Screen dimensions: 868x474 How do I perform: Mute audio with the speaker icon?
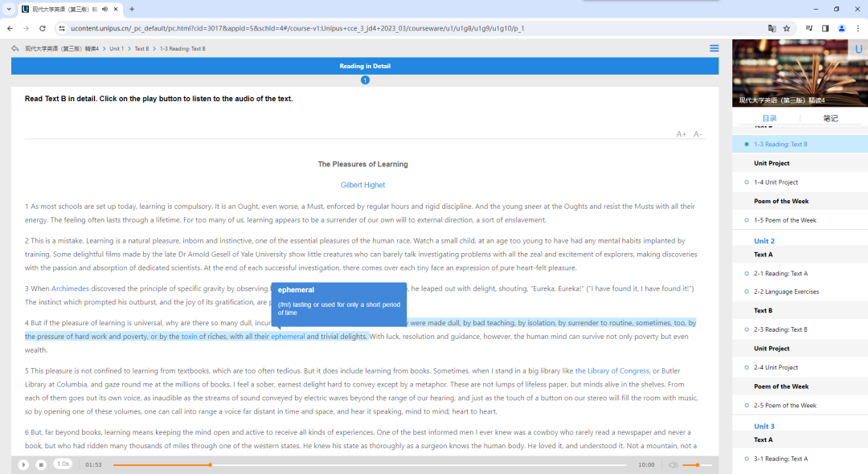(674, 464)
